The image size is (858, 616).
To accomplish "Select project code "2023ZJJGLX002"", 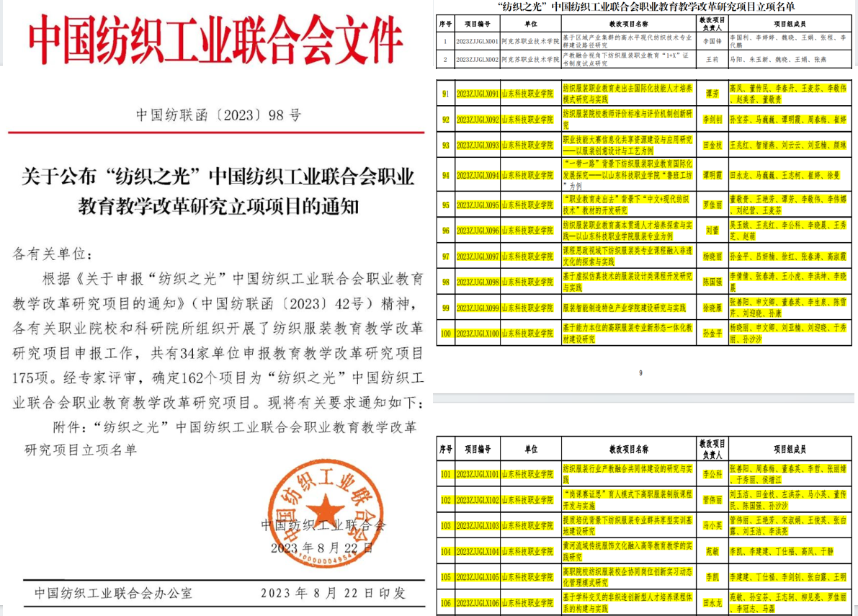I will (x=477, y=59).
